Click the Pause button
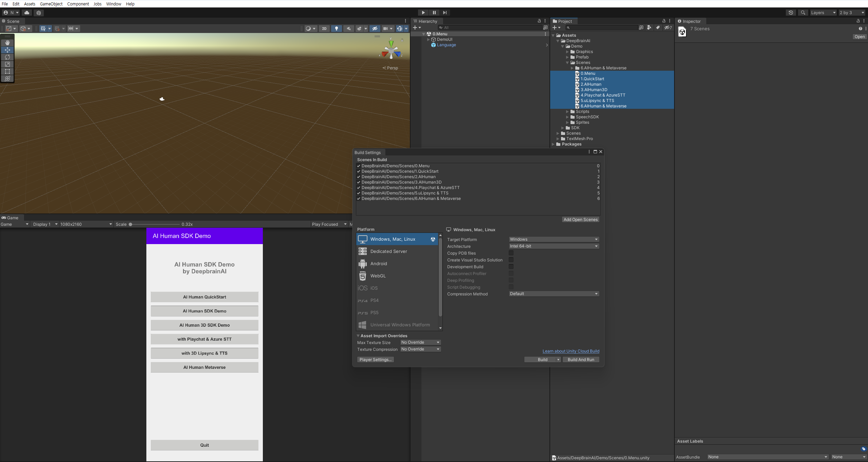This screenshot has height=462, width=868. pyautogui.click(x=434, y=13)
